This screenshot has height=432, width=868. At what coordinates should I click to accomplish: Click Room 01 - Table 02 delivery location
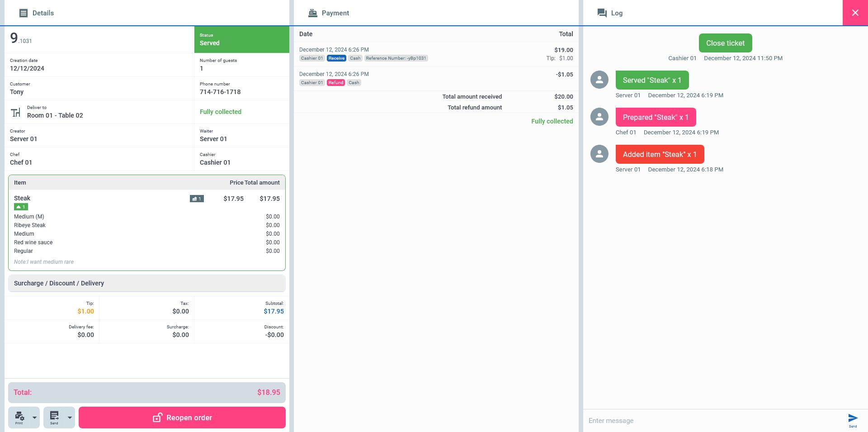(x=55, y=115)
